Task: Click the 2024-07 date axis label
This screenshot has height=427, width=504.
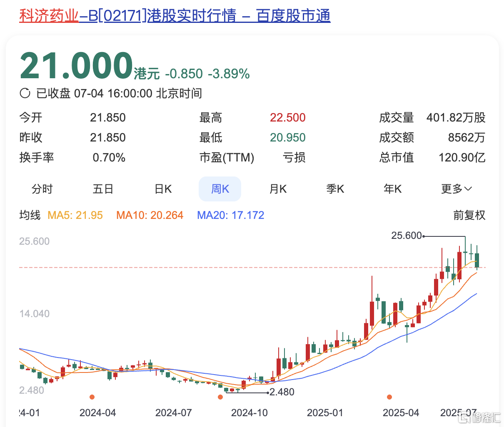Action: tap(173, 413)
